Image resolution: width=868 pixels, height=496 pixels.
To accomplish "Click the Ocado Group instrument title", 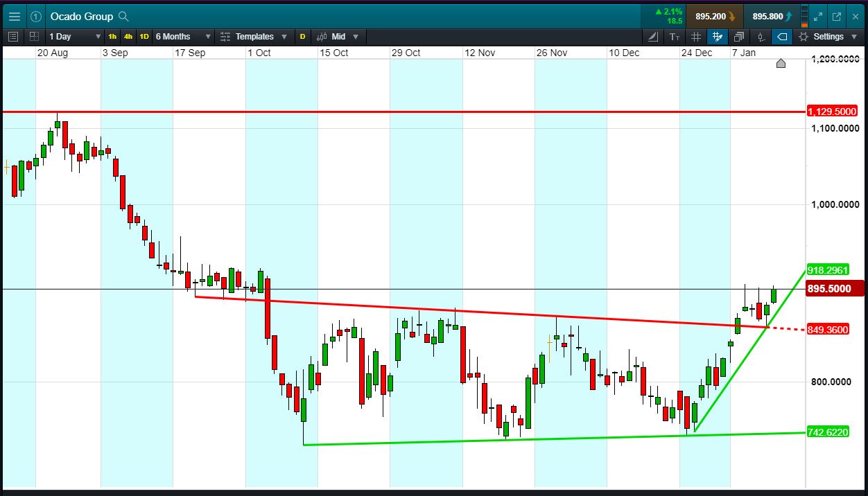I will pyautogui.click(x=81, y=16).
